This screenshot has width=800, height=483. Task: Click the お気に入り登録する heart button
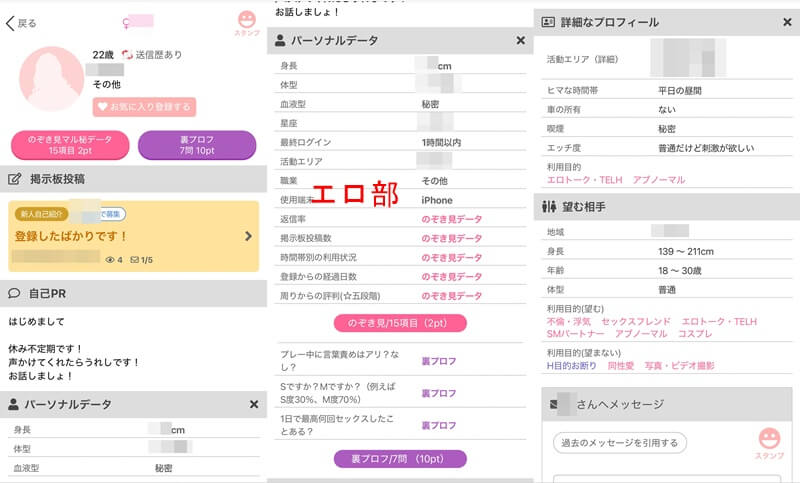(x=144, y=107)
